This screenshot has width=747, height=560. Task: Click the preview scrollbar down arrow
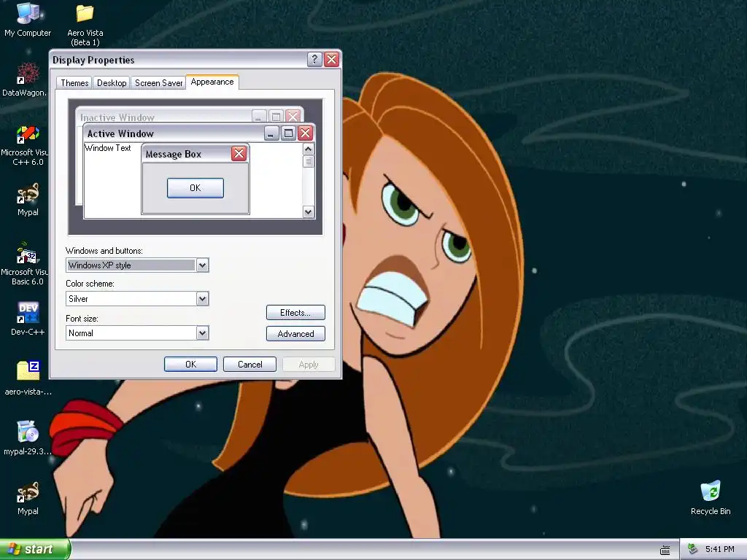pyautogui.click(x=309, y=212)
